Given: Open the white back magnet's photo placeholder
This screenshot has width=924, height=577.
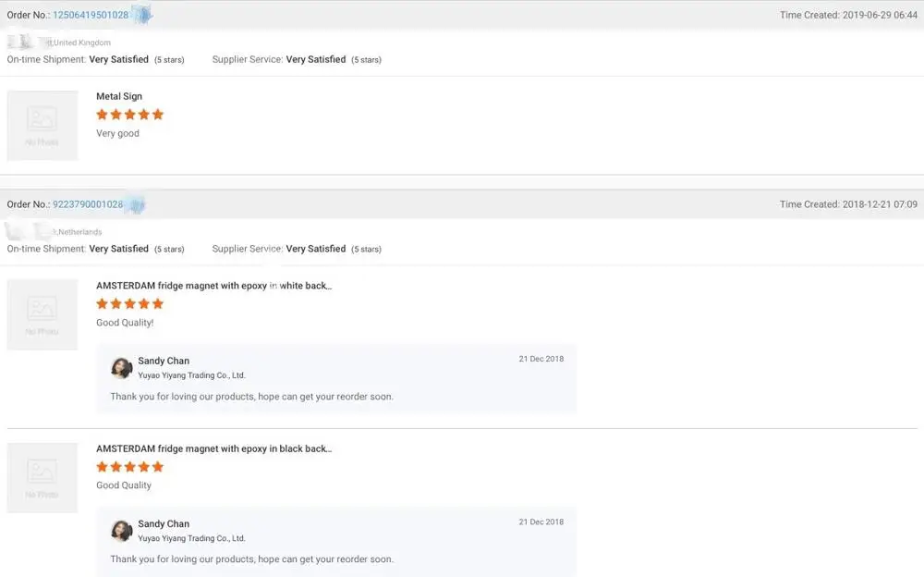Looking at the screenshot, I should [43, 315].
